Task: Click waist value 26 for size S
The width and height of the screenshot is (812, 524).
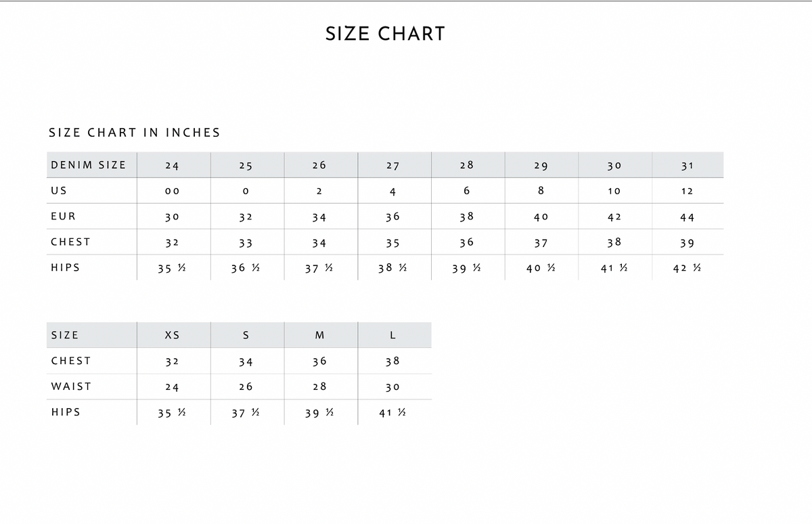Action: (246, 387)
